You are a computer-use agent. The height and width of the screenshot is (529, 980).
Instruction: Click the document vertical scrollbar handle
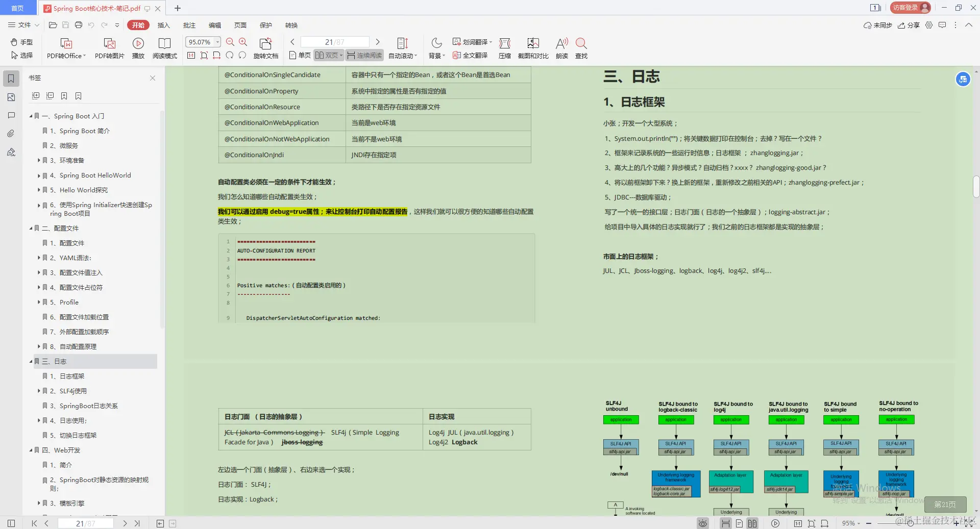[x=976, y=187]
